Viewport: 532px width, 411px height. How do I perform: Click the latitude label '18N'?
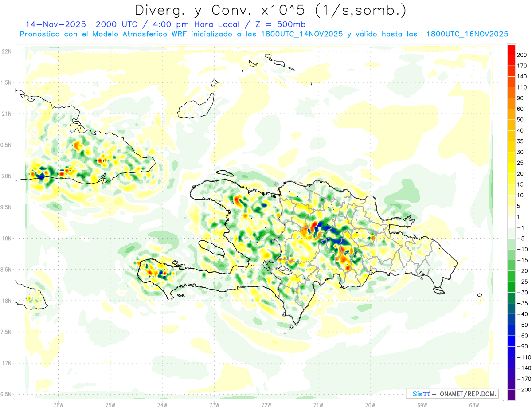click(6, 301)
